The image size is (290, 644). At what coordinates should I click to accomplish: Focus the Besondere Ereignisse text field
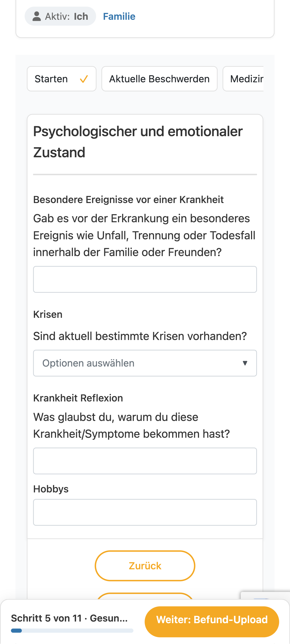pyautogui.click(x=145, y=279)
